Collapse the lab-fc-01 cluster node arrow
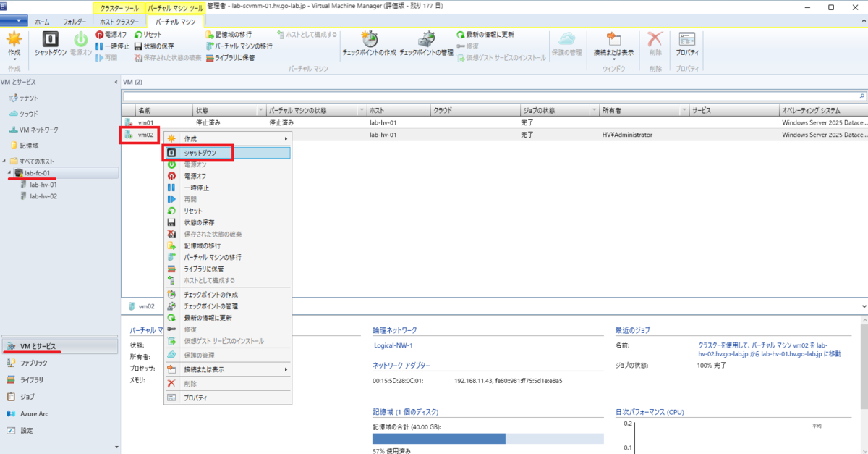The image size is (868, 454). pos(9,173)
